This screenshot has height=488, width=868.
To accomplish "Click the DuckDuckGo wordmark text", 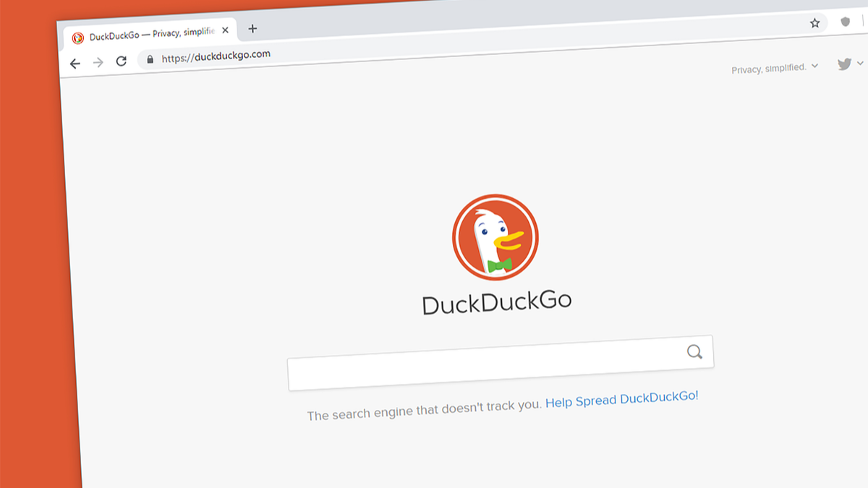I will pos(497,303).
